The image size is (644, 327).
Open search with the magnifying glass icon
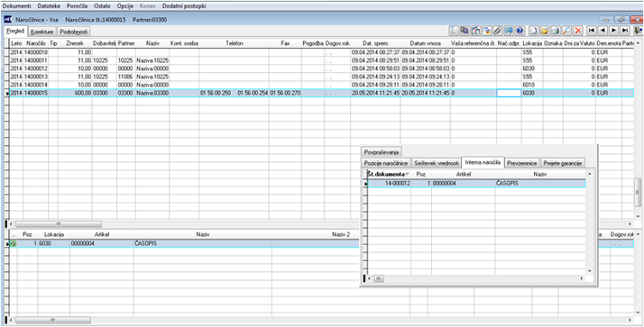[x=567, y=30]
